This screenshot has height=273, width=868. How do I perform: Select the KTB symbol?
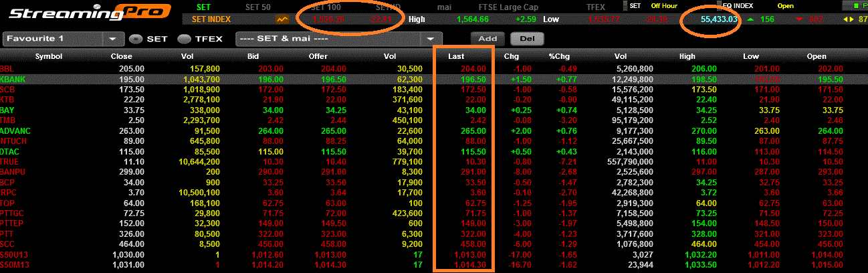point(7,99)
